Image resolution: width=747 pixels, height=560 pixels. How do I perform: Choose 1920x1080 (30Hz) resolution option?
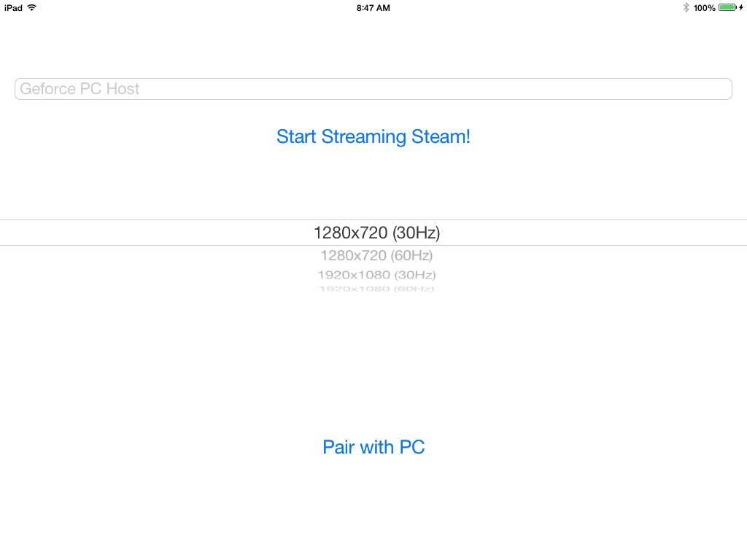click(376, 275)
